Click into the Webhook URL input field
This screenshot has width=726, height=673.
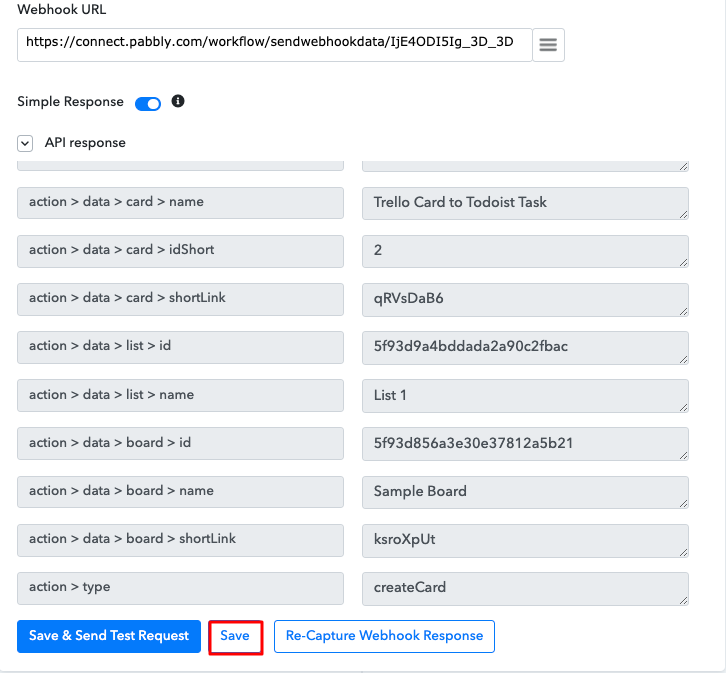tap(275, 45)
